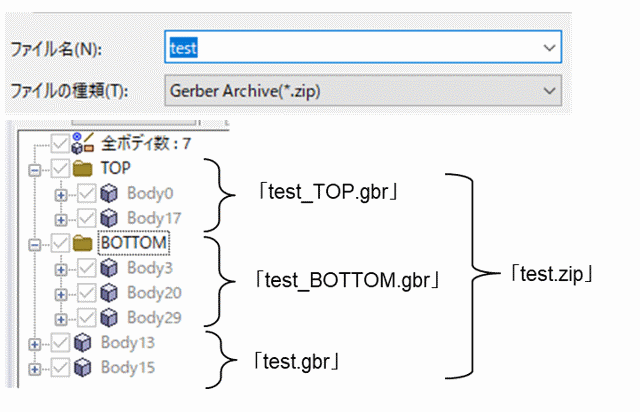
Task: Select the Body17 cube icon
Action: [x=109, y=217]
